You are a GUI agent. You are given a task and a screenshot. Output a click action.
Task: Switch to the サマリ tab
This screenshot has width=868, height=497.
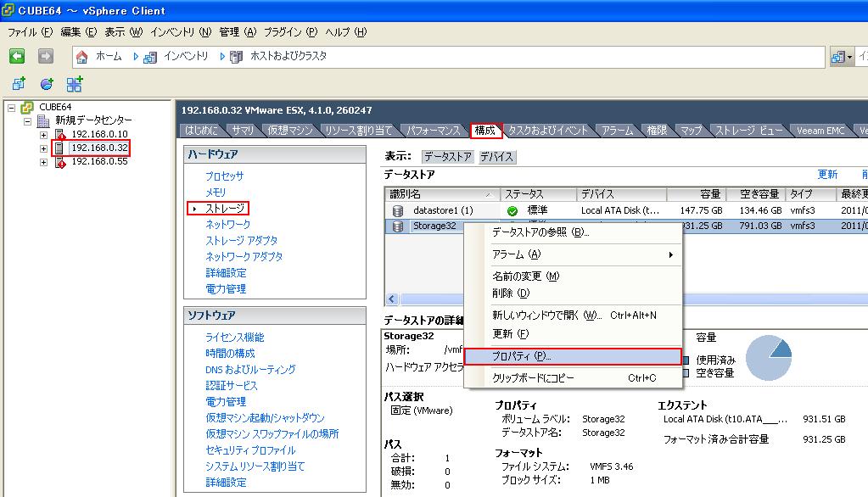click(243, 131)
